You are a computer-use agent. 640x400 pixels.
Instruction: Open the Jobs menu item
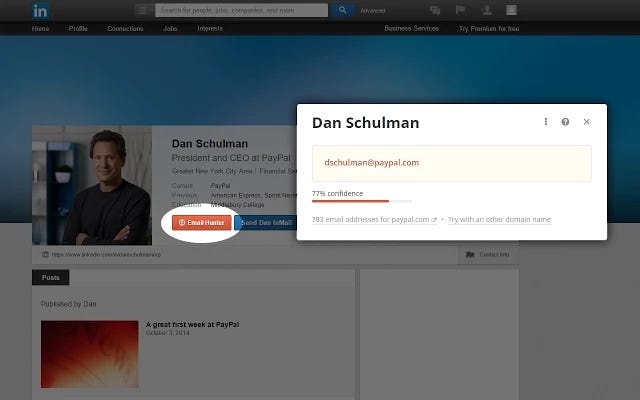click(170, 29)
